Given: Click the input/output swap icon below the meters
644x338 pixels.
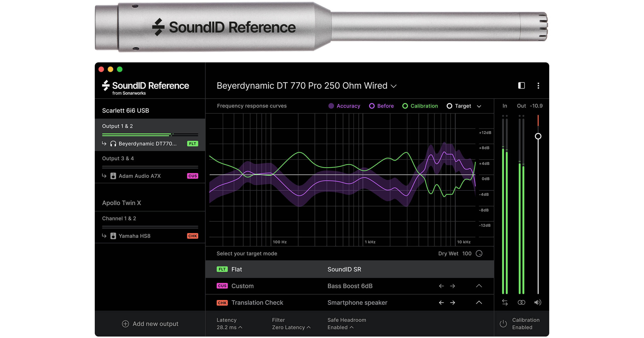Looking at the screenshot, I should (505, 303).
